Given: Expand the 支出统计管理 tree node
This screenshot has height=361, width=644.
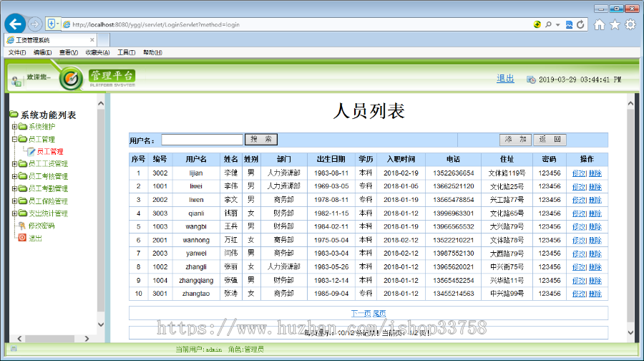Looking at the screenshot, I should click(14, 213).
